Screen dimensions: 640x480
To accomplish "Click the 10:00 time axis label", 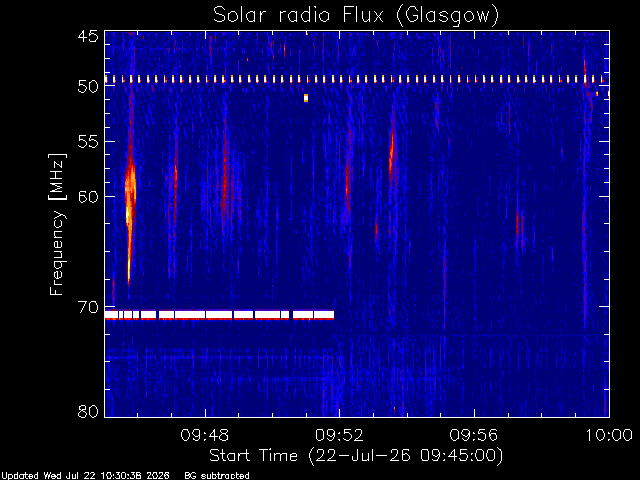I will [x=609, y=435].
